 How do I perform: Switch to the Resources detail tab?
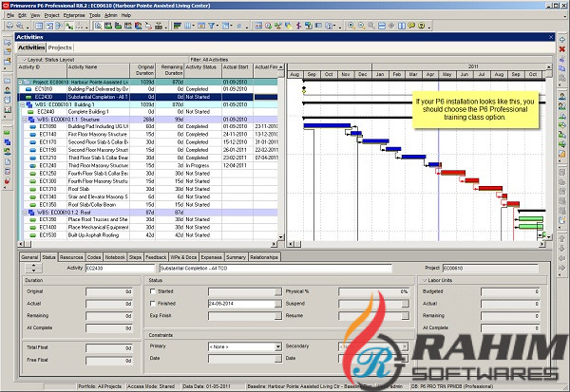[x=71, y=257]
